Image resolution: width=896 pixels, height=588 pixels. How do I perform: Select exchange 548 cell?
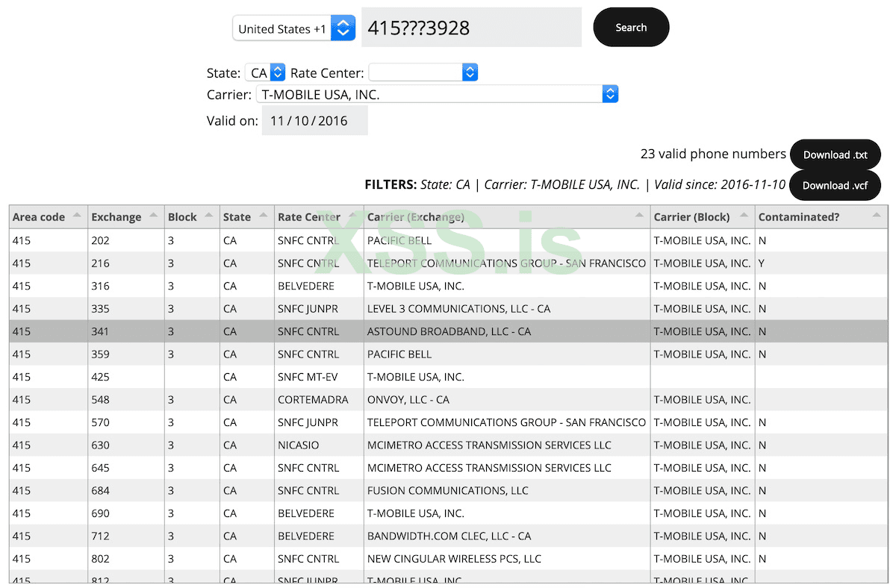tap(126, 400)
